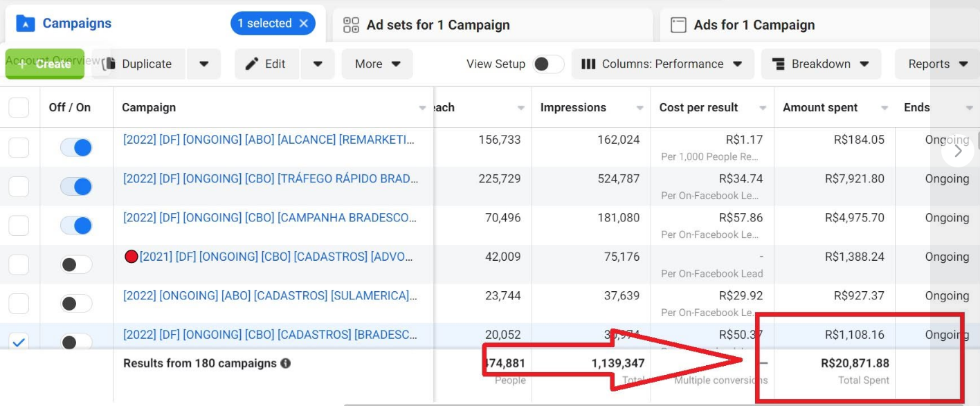Uncheck the CADASTROS BRADESC campaign checkbox
Viewport: 980px width, 406px height.
(19, 341)
